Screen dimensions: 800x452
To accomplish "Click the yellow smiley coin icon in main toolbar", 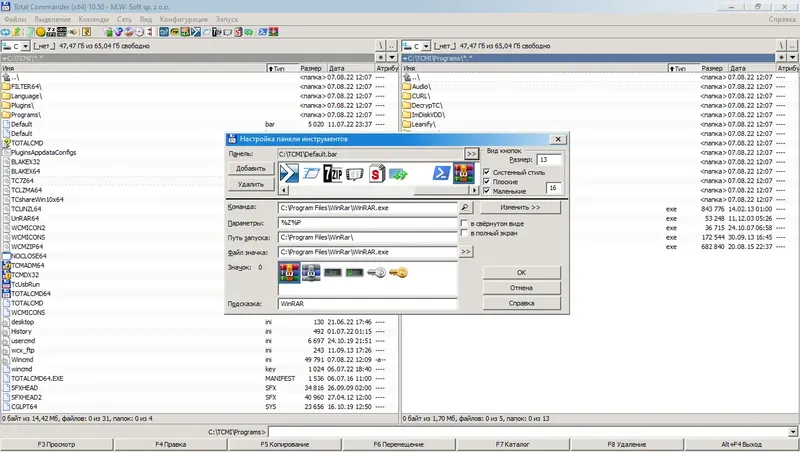I will click(x=40, y=32).
